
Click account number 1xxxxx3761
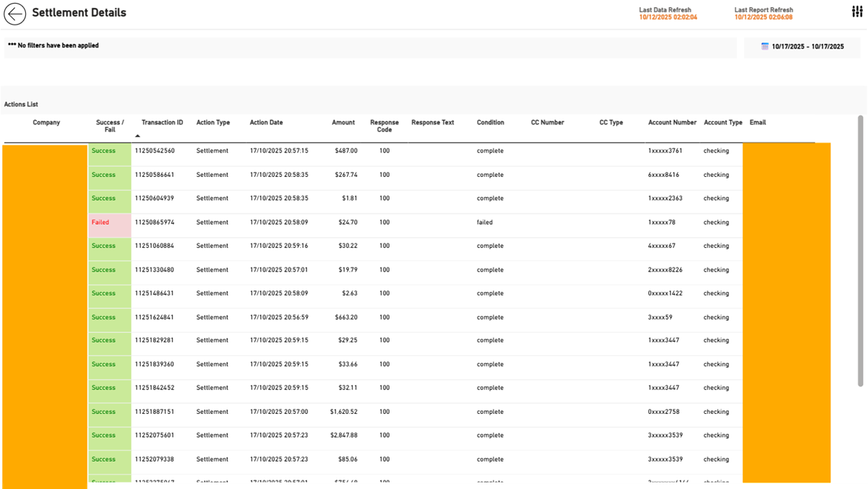pos(666,151)
